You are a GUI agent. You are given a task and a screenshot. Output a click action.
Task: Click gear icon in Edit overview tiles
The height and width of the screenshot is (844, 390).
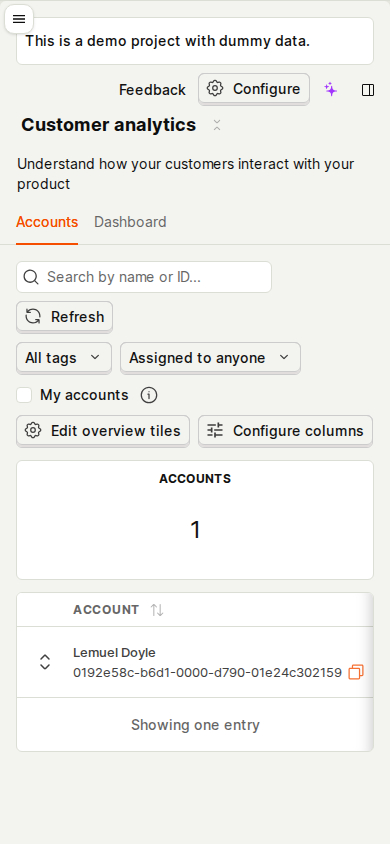[x=33, y=431]
